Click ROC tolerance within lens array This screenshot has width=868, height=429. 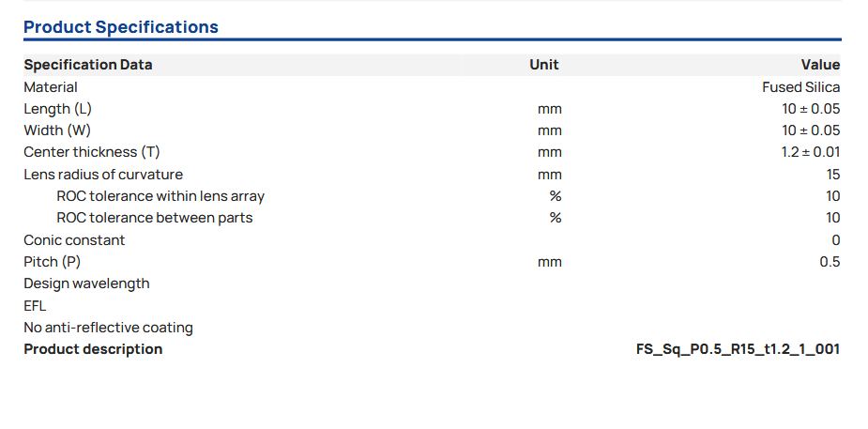pos(160,196)
